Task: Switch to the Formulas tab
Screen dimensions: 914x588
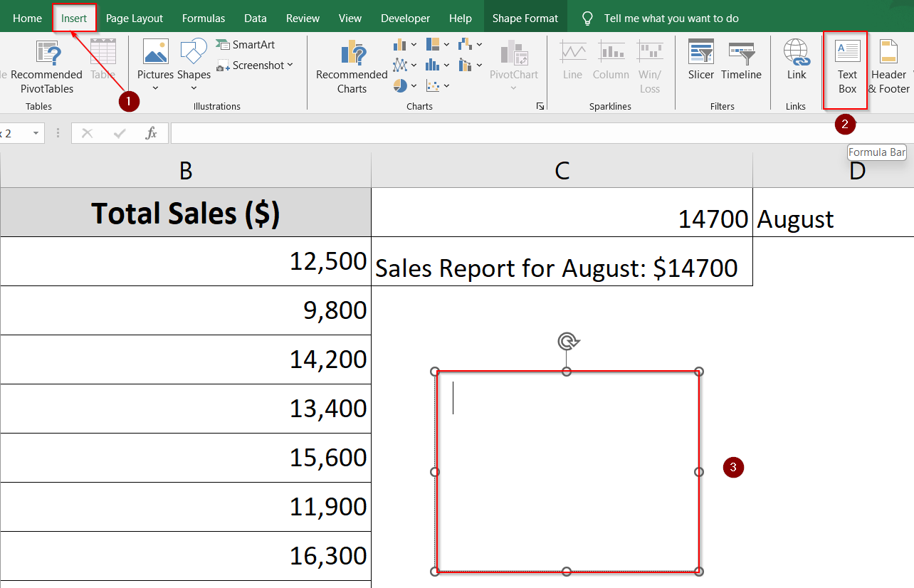Action: click(x=204, y=18)
